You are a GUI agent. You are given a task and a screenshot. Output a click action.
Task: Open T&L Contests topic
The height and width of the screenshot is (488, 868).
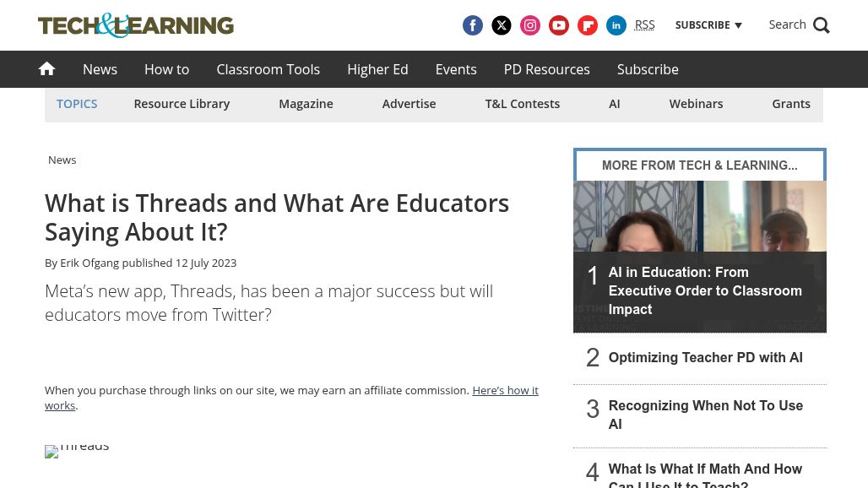pyautogui.click(x=523, y=104)
